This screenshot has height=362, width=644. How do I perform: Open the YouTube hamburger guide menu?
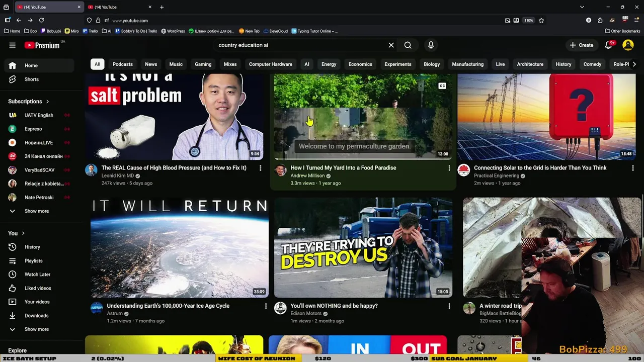(12, 45)
